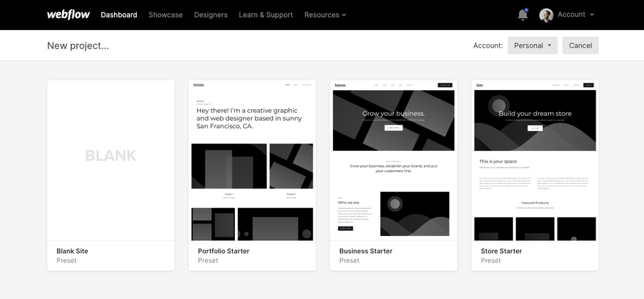Expand the Account menu

coord(575,15)
